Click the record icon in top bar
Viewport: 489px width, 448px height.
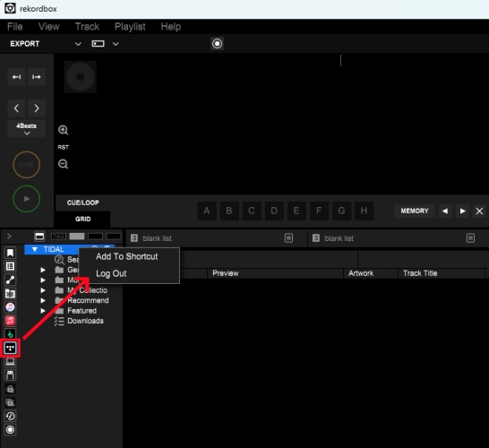(x=217, y=44)
